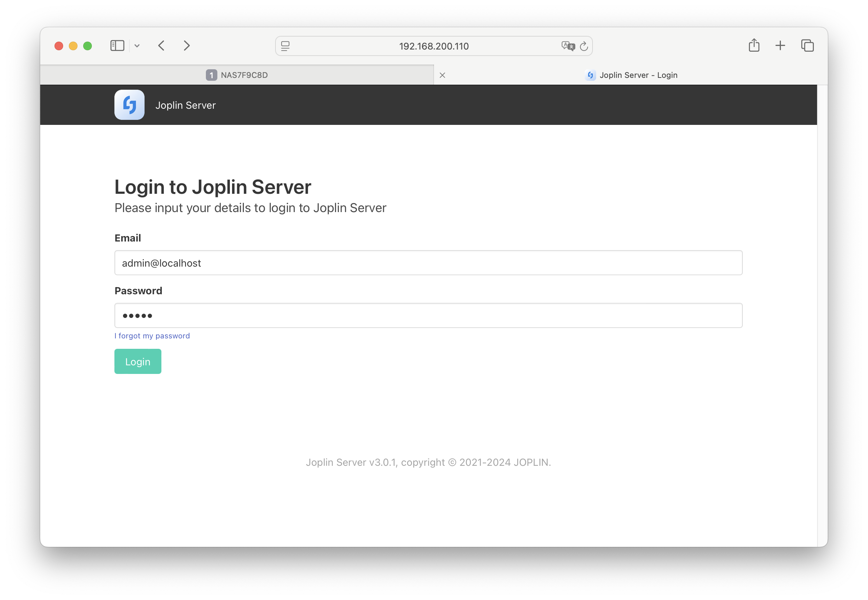The width and height of the screenshot is (868, 600).
Task: Click the Joplin logo in header
Action: (x=129, y=105)
